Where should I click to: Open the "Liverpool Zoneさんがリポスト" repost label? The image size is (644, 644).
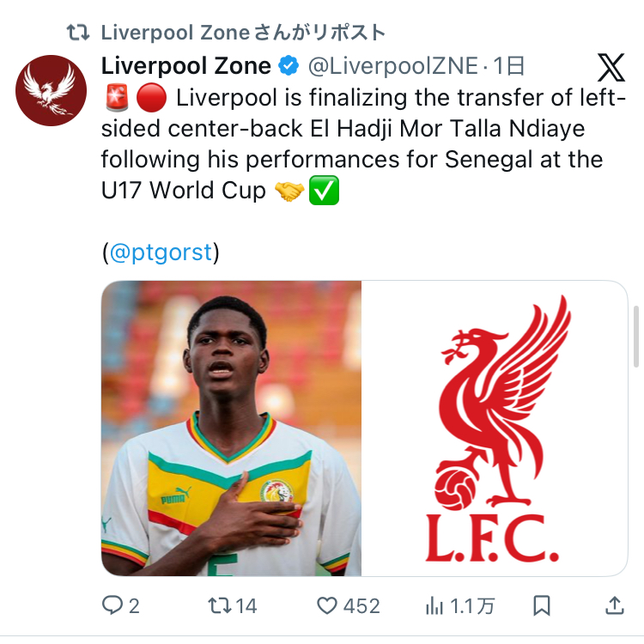[x=243, y=33]
